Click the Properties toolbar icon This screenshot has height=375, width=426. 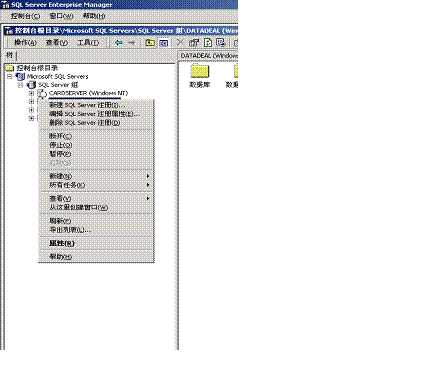[x=194, y=43]
